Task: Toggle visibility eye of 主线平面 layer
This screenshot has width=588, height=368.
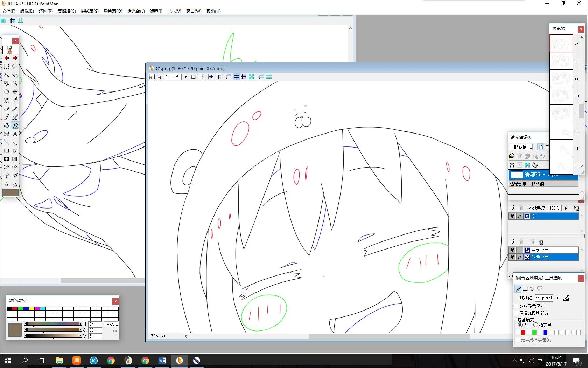Action: coord(512,250)
